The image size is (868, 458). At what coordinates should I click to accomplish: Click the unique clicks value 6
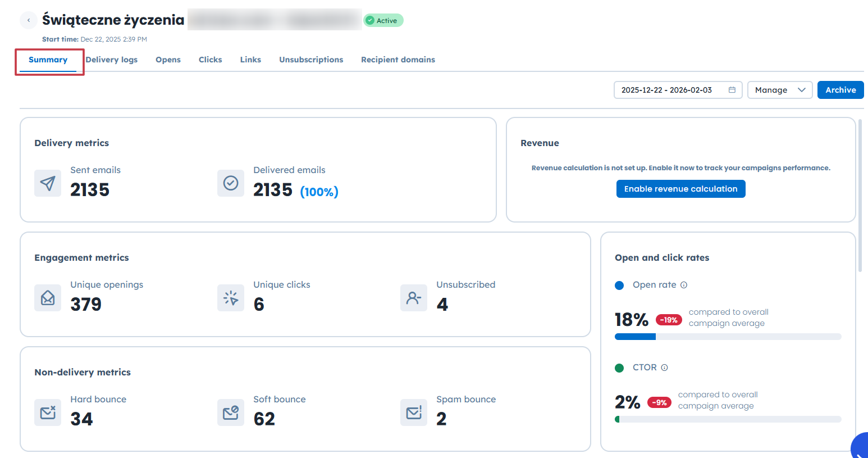[x=259, y=305]
